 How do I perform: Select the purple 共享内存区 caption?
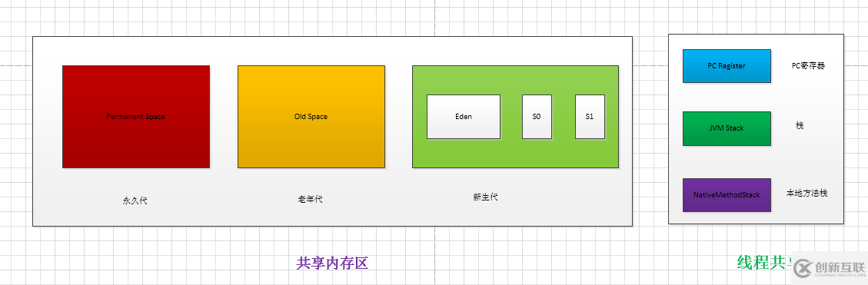pos(332,263)
